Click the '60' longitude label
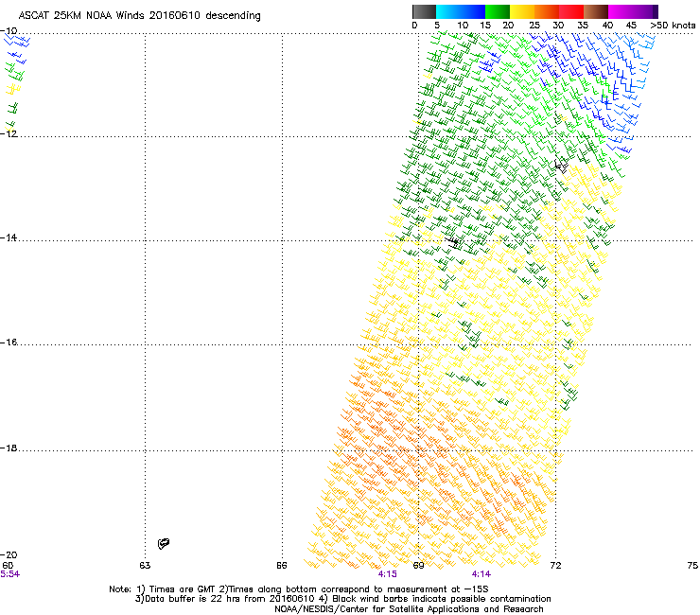700x615 pixels. tap(8, 565)
